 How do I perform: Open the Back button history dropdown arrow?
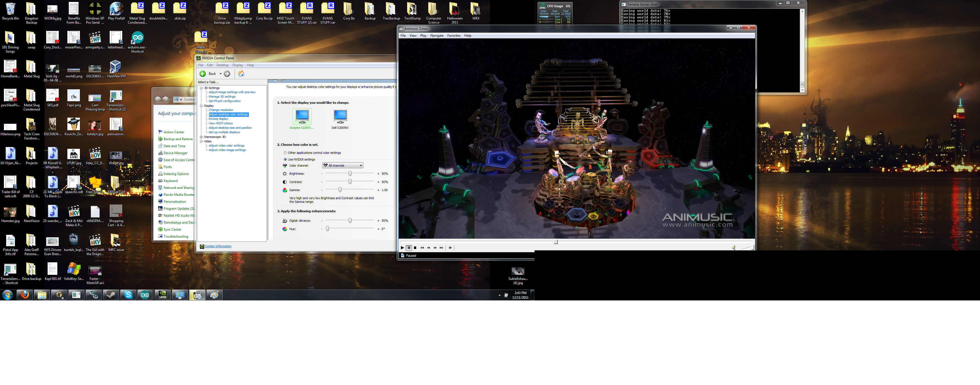tap(220, 74)
